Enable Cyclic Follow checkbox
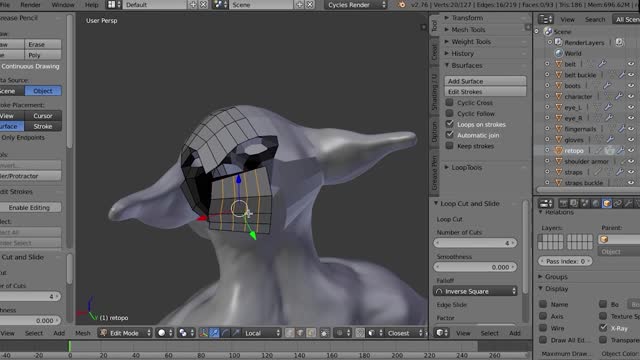 449,113
